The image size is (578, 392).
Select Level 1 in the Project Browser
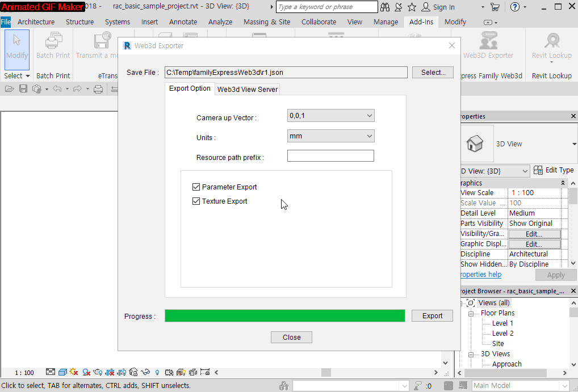[x=502, y=323]
